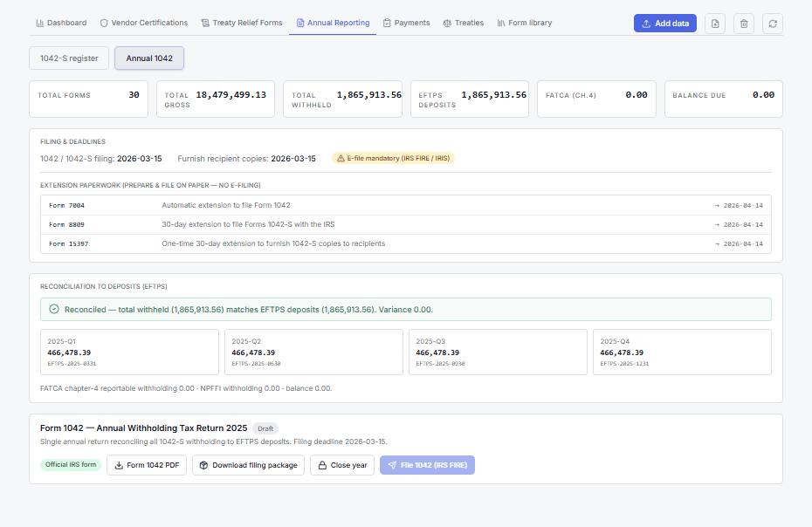Image resolution: width=812 pixels, height=527 pixels.
Task: Click the Balance Due stat card
Action: click(724, 99)
